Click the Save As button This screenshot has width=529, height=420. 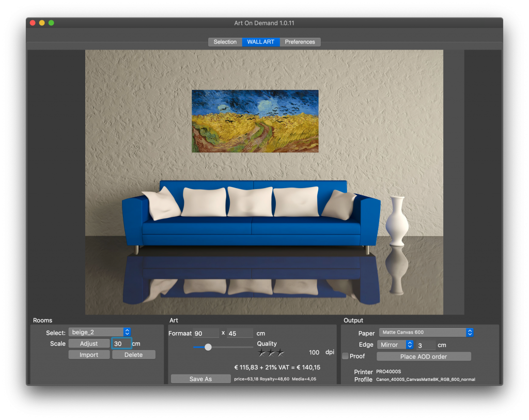tap(201, 379)
